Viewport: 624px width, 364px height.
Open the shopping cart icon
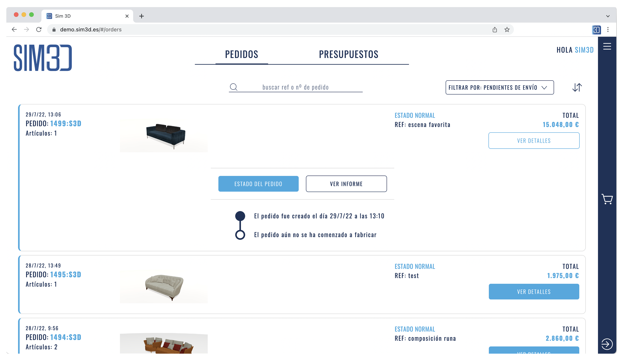pyautogui.click(x=607, y=199)
